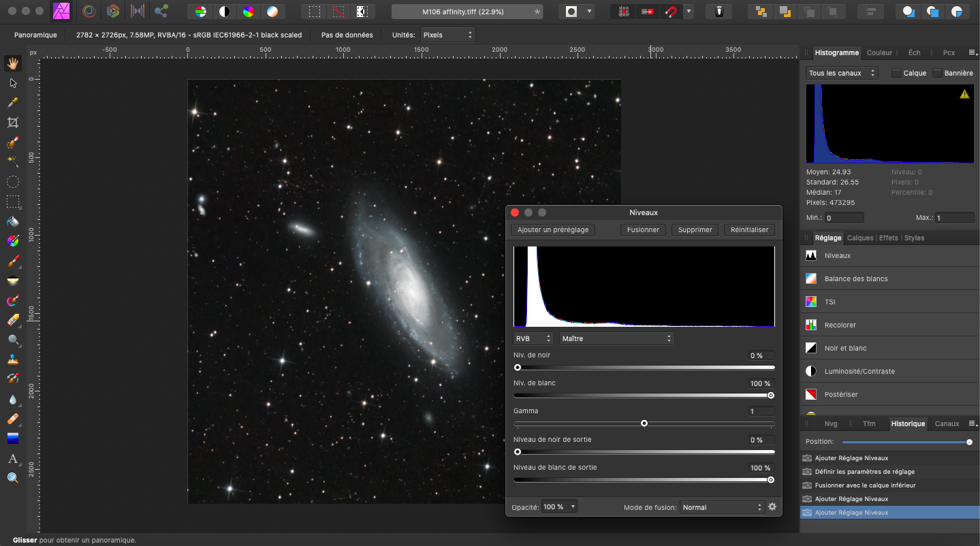Select the Crop tool in the left toolbar

click(12, 123)
